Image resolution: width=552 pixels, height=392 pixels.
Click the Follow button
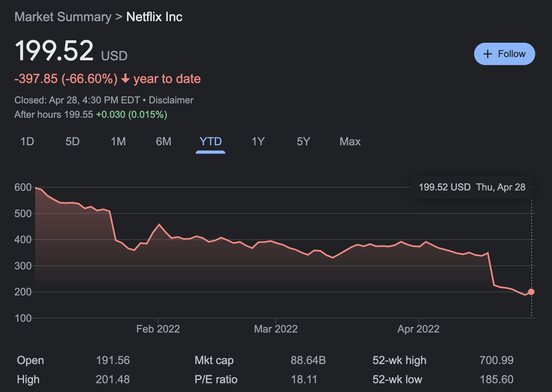pos(504,54)
